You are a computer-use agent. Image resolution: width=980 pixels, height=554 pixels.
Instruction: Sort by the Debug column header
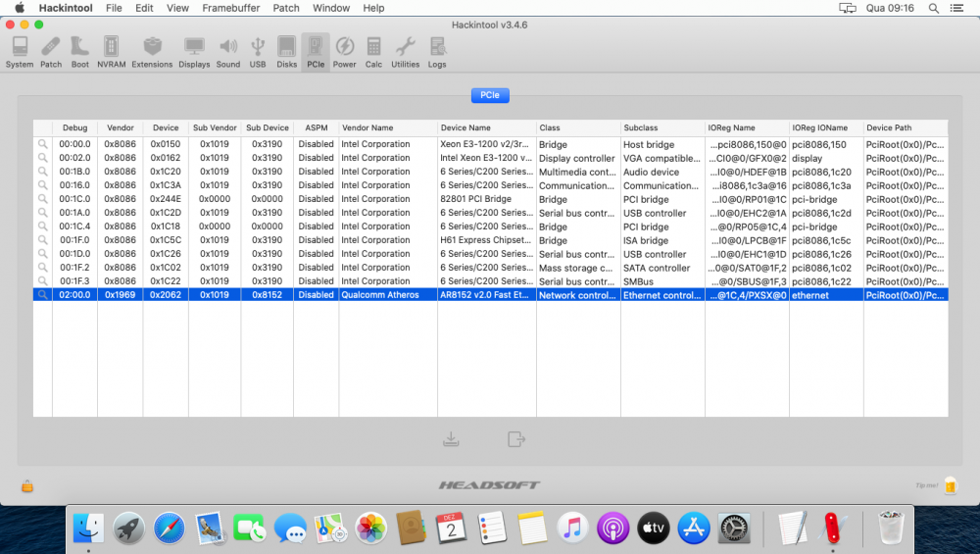75,127
